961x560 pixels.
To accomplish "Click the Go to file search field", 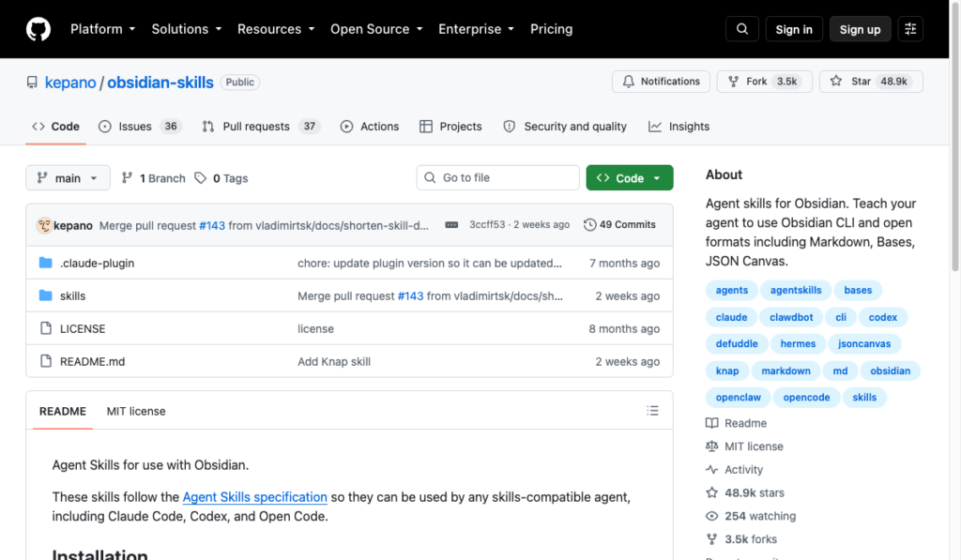I will click(497, 177).
